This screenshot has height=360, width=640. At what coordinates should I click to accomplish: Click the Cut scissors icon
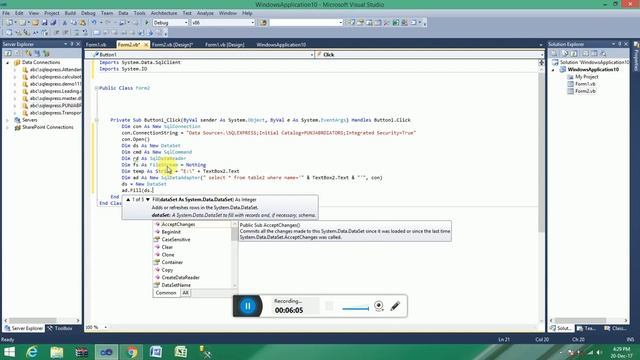[x=64, y=23]
